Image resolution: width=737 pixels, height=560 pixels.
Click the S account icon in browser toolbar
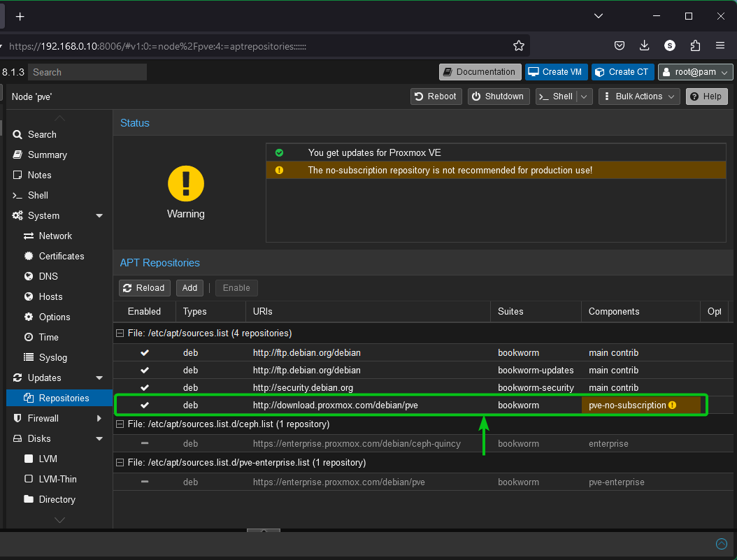670,45
